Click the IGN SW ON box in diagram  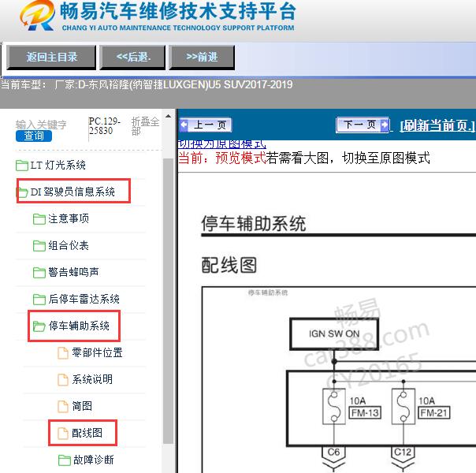334,333
